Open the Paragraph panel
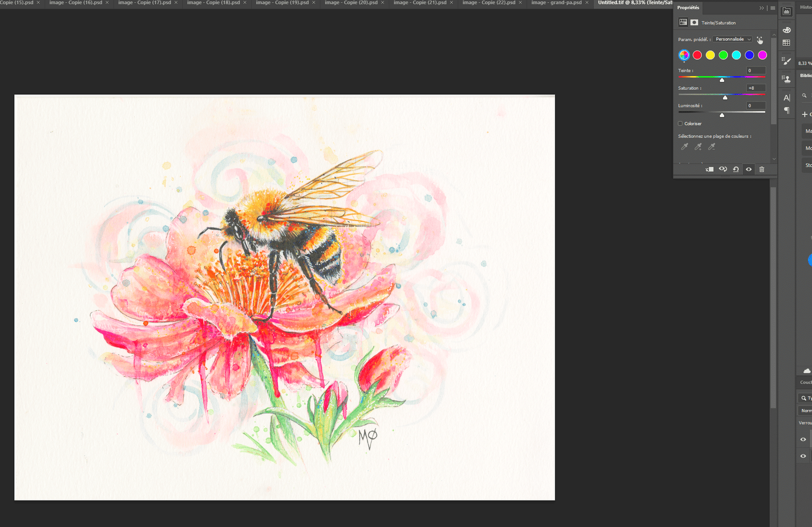The image size is (812, 527). pos(787,109)
